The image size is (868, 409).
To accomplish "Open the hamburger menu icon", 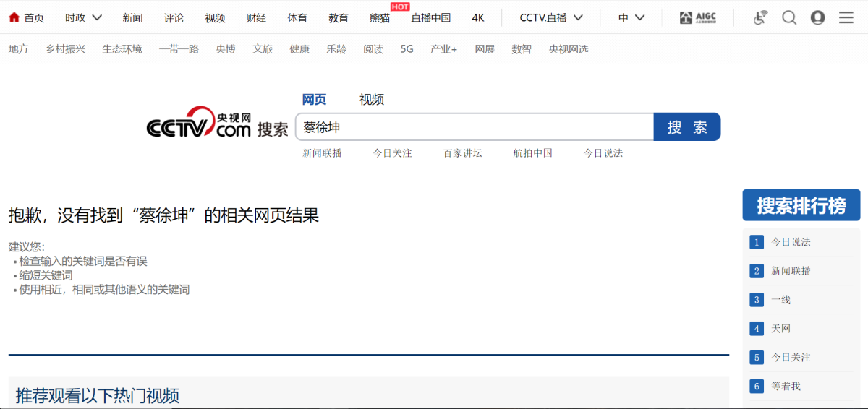I will (846, 17).
